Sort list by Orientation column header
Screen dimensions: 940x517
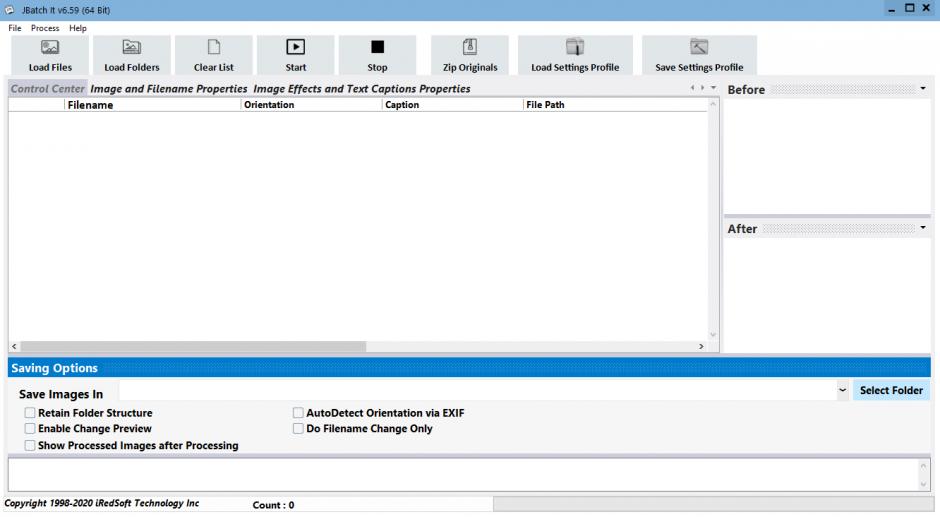click(x=311, y=105)
